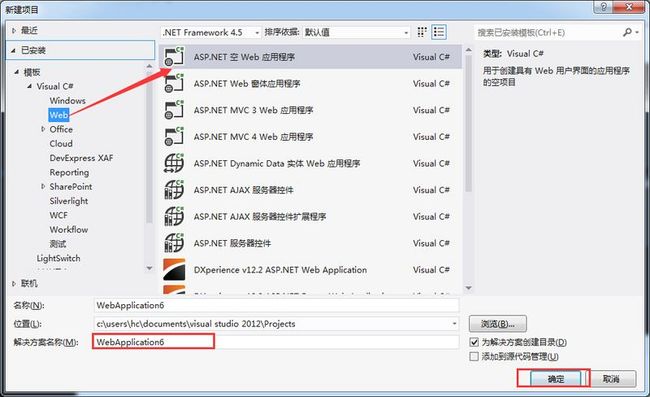Select the Web template category
Image resolution: width=650 pixels, height=397 pixels.
(58, 115)
